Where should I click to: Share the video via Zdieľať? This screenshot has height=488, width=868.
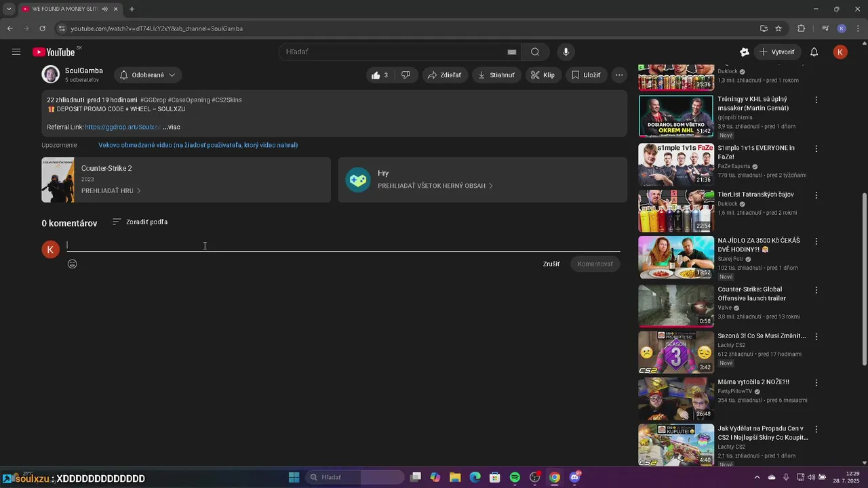click(x=444, y=75)
